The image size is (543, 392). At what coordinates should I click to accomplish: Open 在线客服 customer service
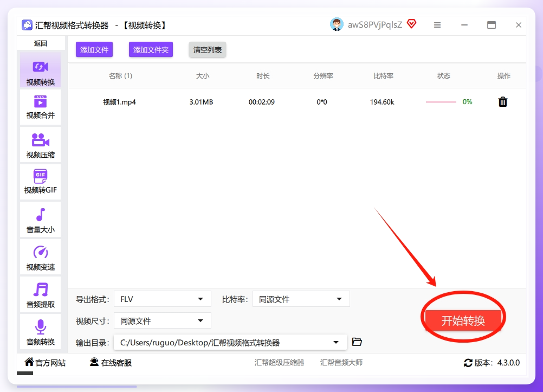click(x=111, y=363)
